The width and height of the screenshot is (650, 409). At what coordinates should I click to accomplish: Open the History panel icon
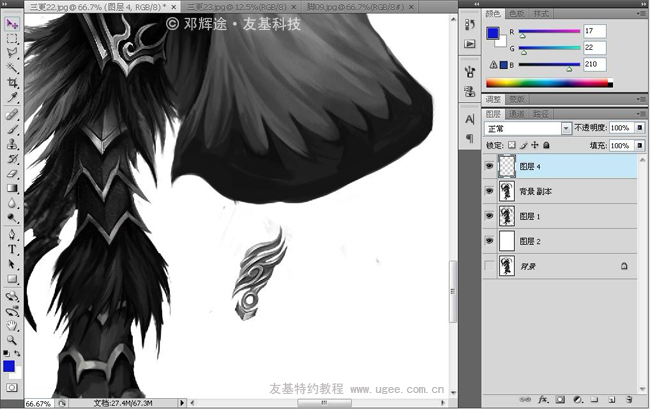tap(470, 25)
